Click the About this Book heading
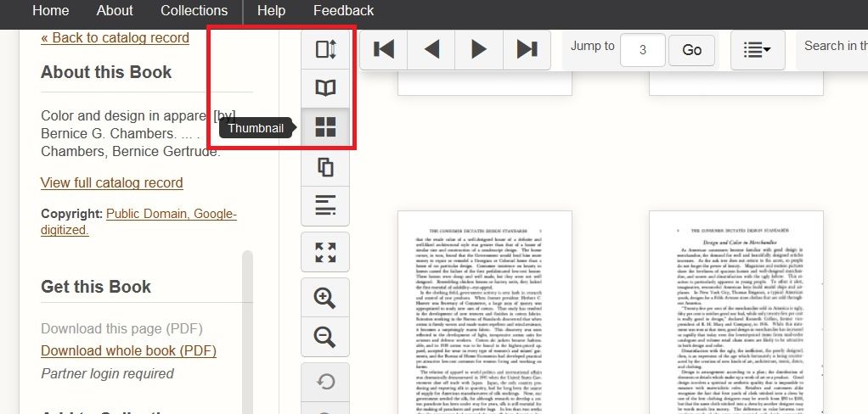The image size is (868, 414). click(x=106, y=72)
